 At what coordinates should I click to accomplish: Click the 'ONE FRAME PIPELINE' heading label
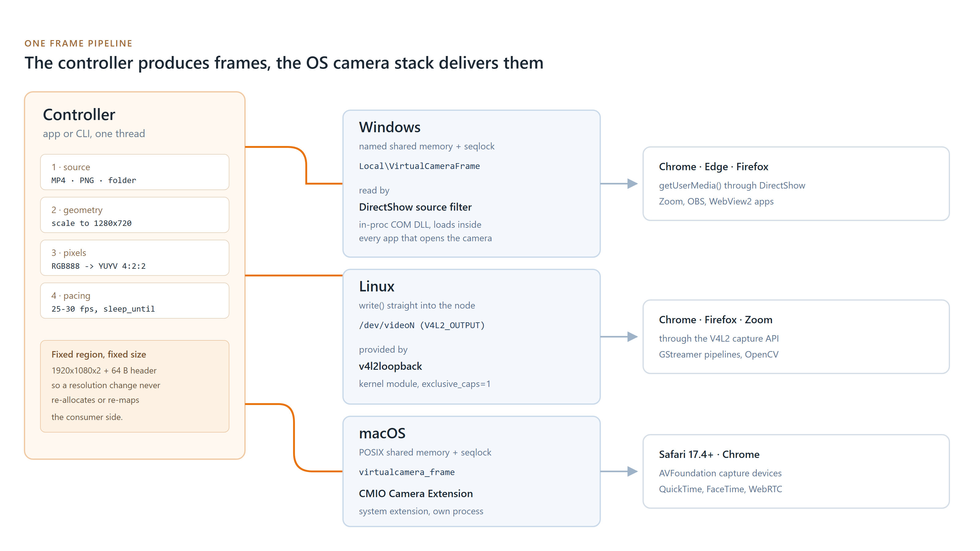click(78, 43)
